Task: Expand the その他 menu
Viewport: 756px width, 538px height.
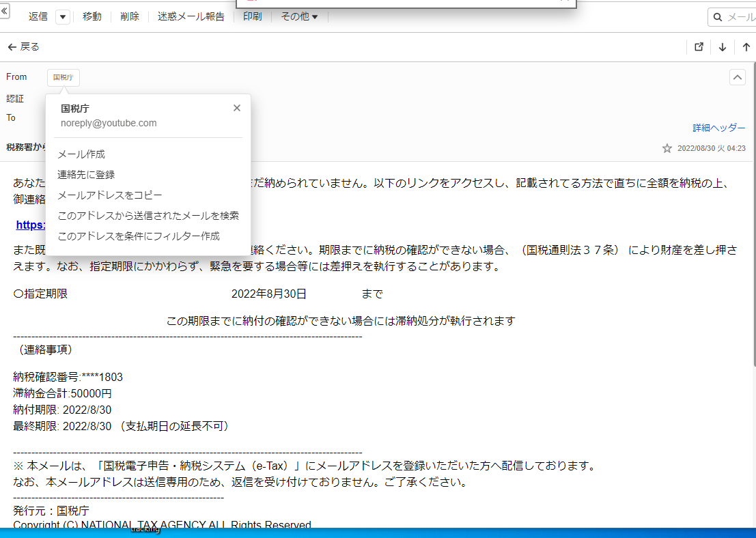Action: [299, 16]
